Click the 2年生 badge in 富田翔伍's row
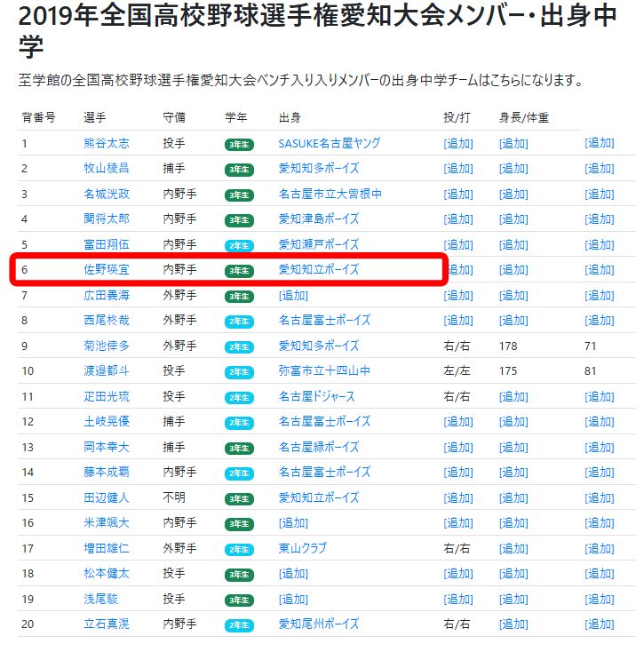The height and width of the screenshot is (660, 644). [239, 245]
